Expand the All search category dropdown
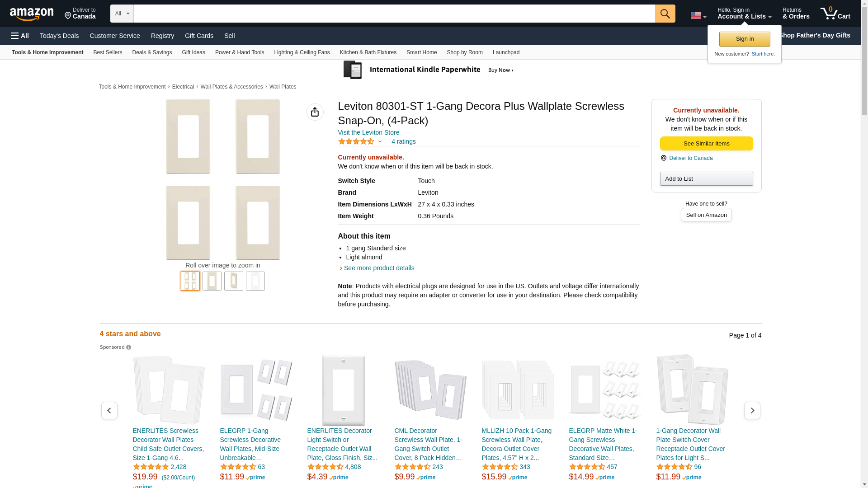The width and height of the screenshot is (868, 488). pyautogui.click(x=122, y=14)
